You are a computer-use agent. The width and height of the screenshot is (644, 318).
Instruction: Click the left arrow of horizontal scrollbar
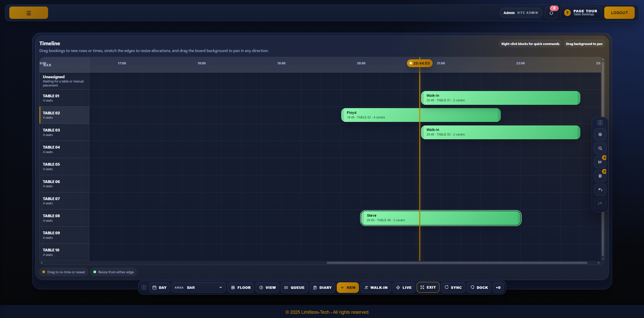click(42, 263)
